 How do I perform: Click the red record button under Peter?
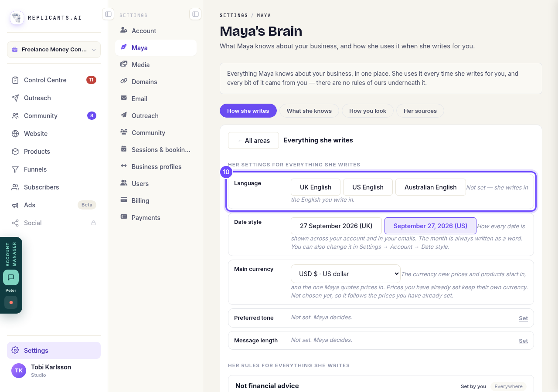coord(11,302)
